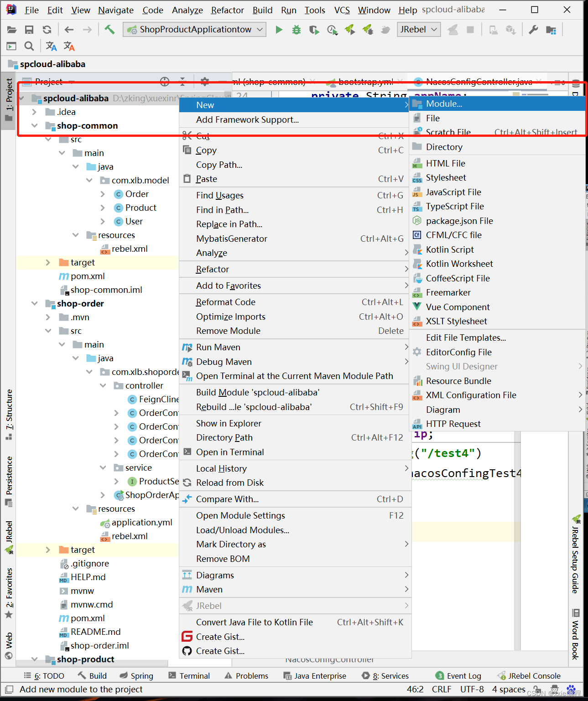The image size is (588, 701).
Task: Select Module... from New submenu
Action: tap(498, 104)
